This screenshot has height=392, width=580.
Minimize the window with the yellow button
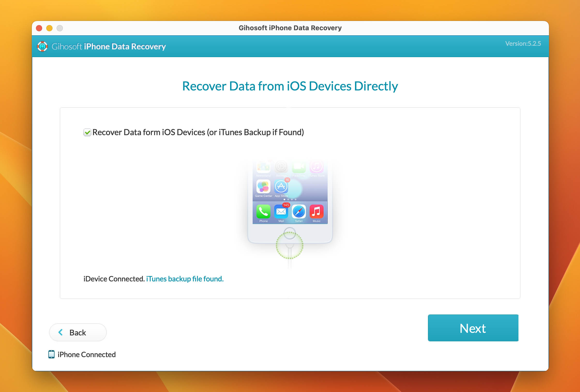pyautogui.click(x=49, y=28)
